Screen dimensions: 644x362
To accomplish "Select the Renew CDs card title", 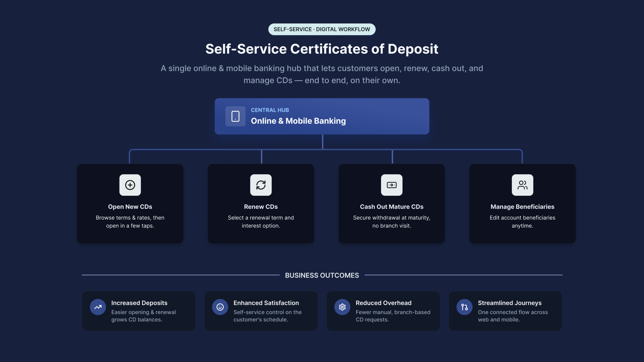I will [261, 207].
